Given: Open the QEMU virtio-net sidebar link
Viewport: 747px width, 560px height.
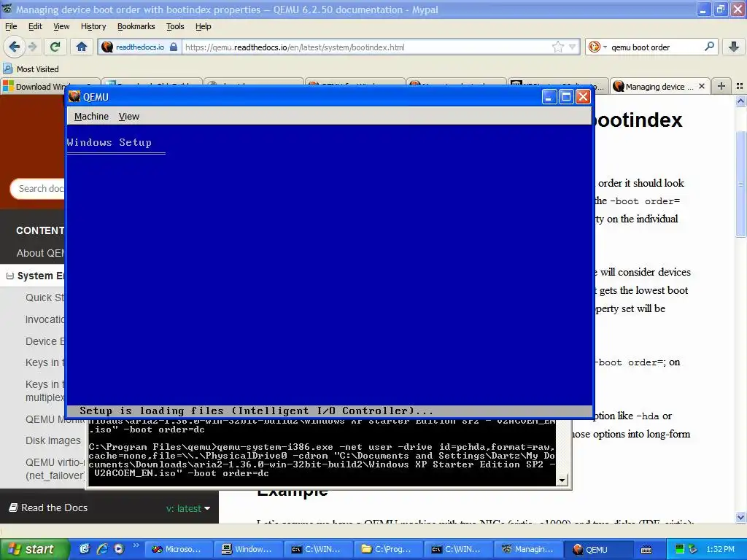Looking at the screenshot, I should pyautogui.click(x=54, y=469).
